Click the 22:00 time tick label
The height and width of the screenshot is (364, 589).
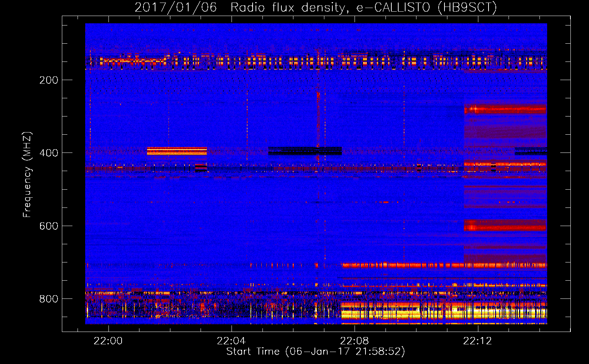(x=108, y=341)
